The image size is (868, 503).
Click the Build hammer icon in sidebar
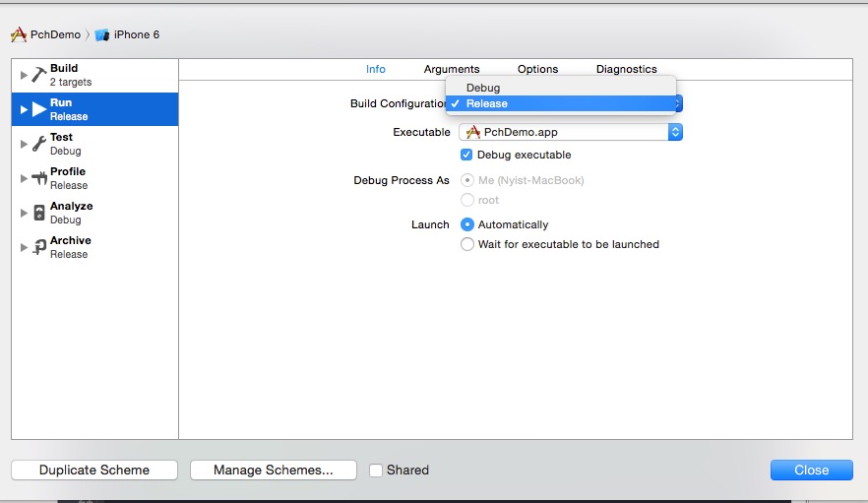pyautogui.click(x=39, y=75)
